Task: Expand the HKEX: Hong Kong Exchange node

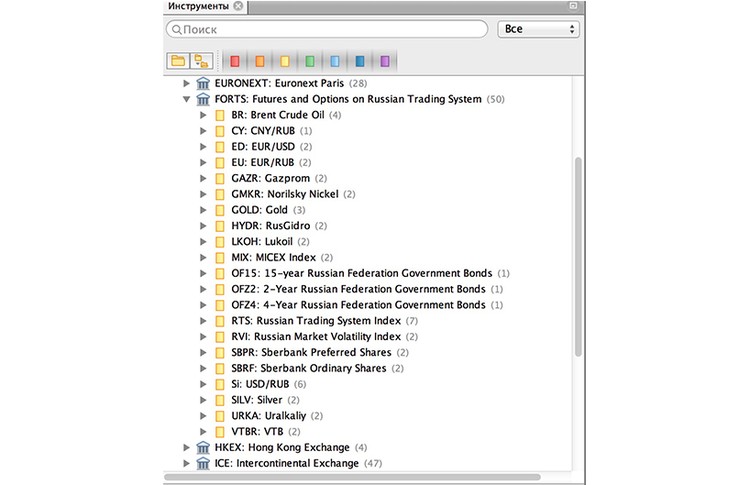Action: 187,447
